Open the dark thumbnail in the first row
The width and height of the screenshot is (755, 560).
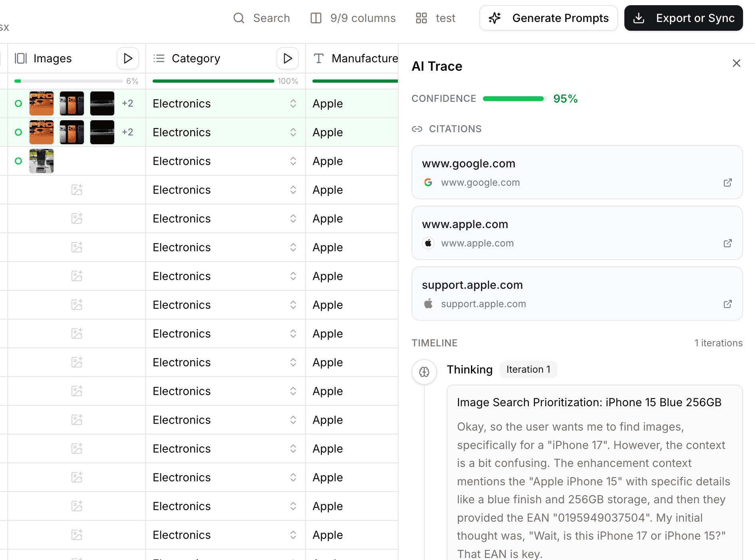coord(102,103)
